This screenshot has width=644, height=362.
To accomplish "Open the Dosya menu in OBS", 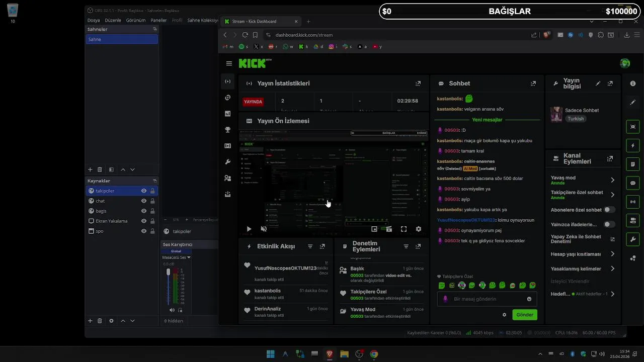I will [x=94, y=21].
